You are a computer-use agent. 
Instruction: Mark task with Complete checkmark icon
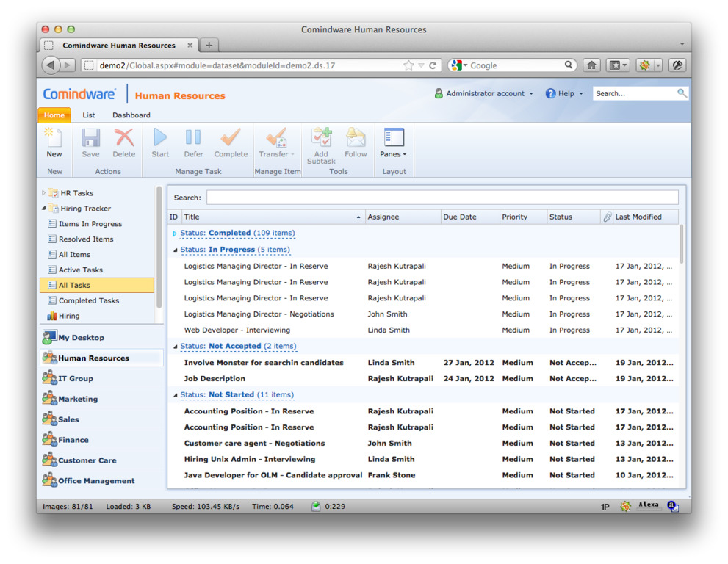230,138
